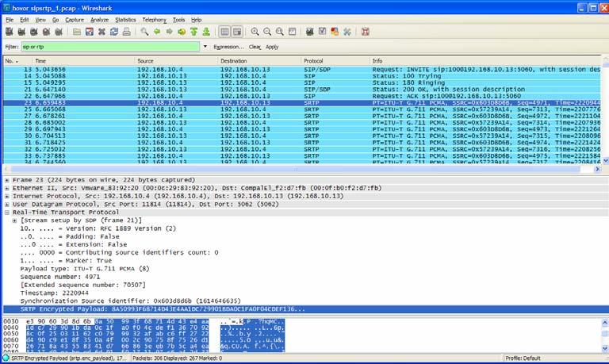Open a capture file icon
Screen dimensions: 609x364
[77, 32]
